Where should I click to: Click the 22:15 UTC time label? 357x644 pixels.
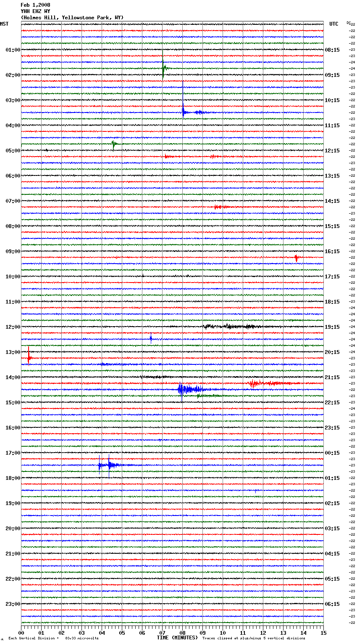tap(332, 403)
